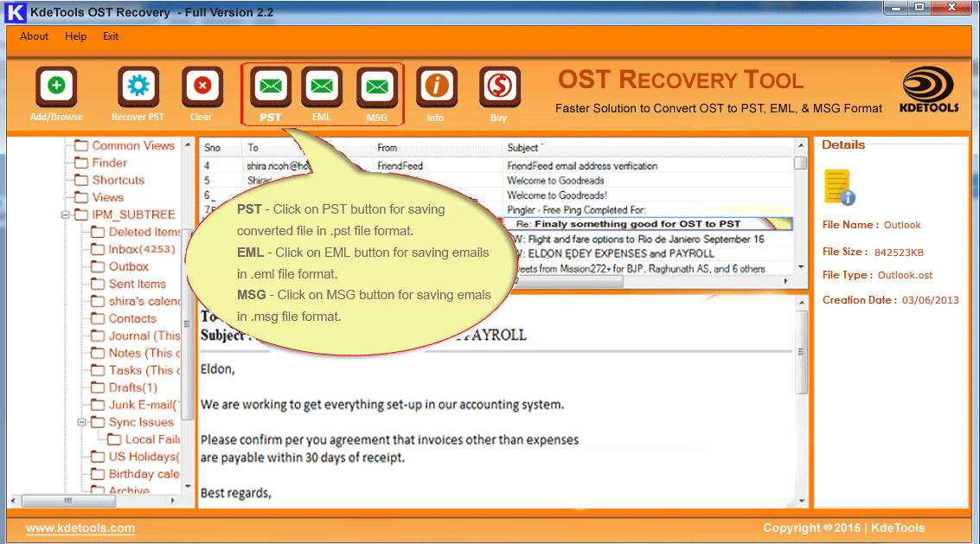Choose the EML export icon
Image resolution: width=980 pixels, height=544 pixels.
point(322,87)
